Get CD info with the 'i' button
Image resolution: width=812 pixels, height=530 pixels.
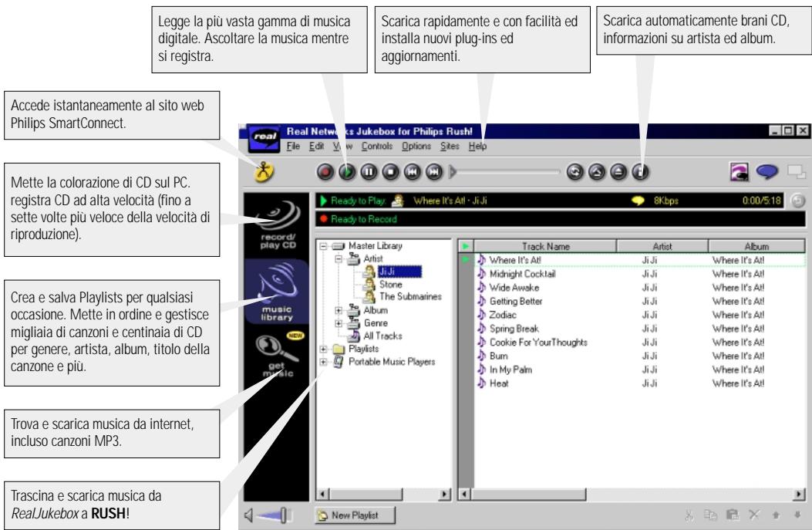(640, 171)
